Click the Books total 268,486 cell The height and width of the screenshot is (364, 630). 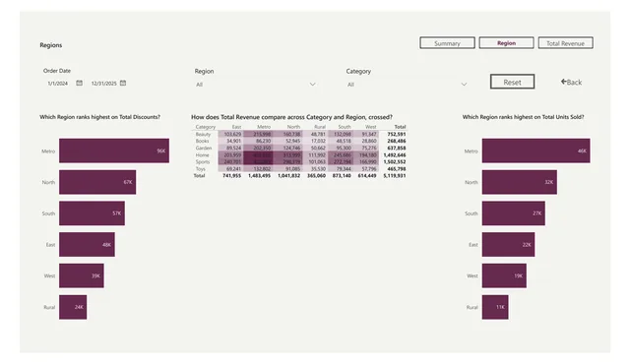point(396,141)
